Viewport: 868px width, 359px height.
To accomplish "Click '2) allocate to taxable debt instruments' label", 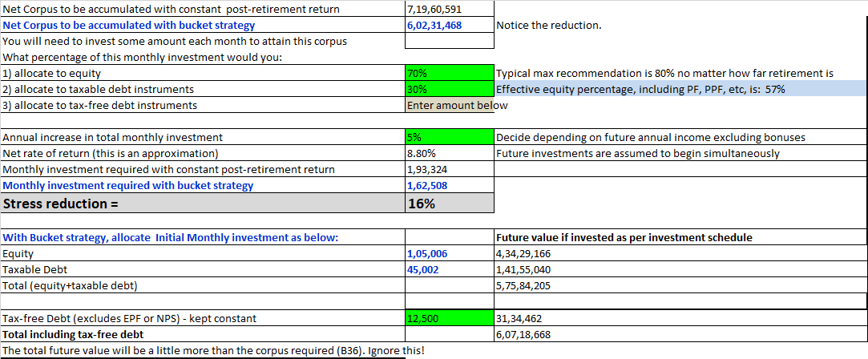I will [99, 90].
